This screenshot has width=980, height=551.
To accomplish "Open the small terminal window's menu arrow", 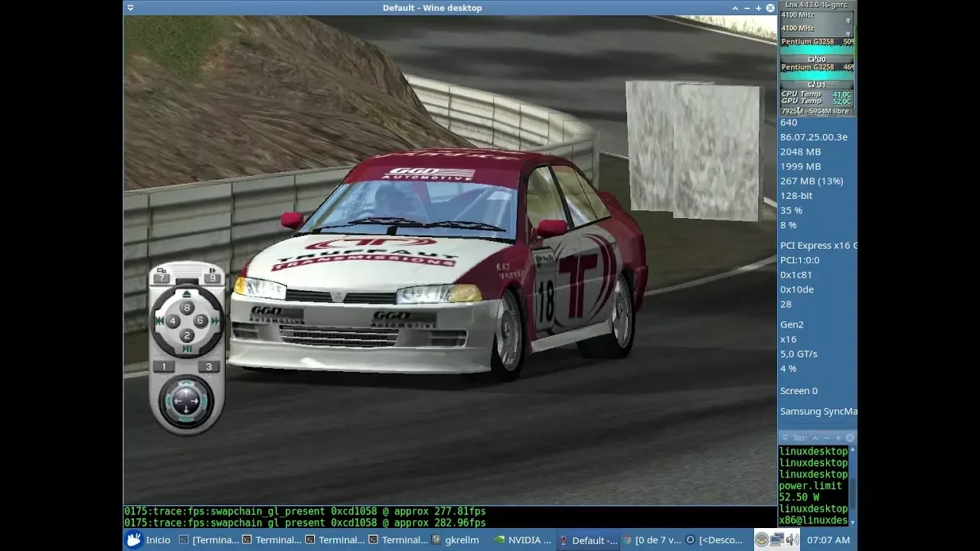I will tap(784, 438).
